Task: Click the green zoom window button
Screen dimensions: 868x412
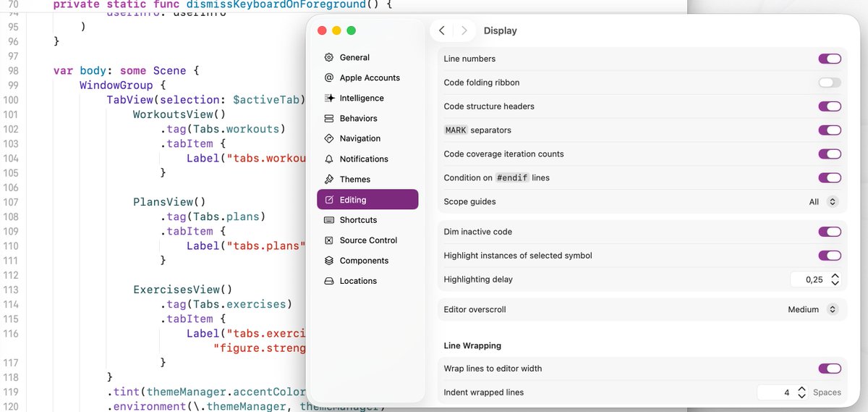Action: (x=351, y=30)
